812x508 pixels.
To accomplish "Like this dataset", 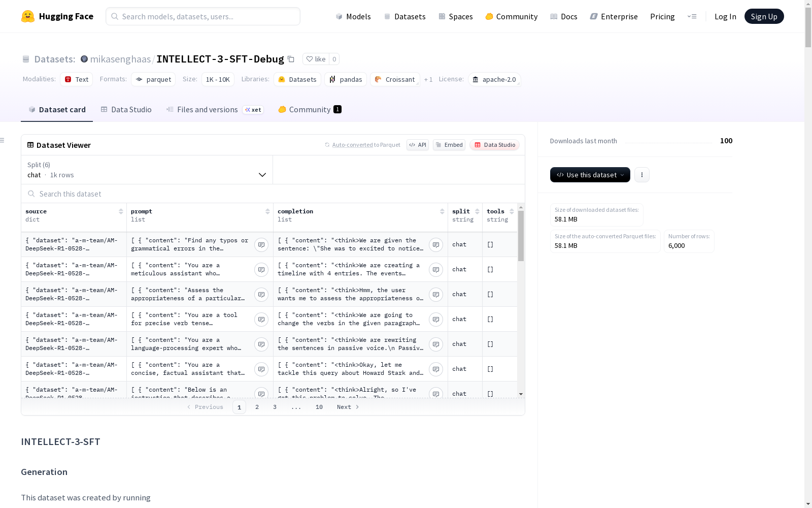I will 316,59.
